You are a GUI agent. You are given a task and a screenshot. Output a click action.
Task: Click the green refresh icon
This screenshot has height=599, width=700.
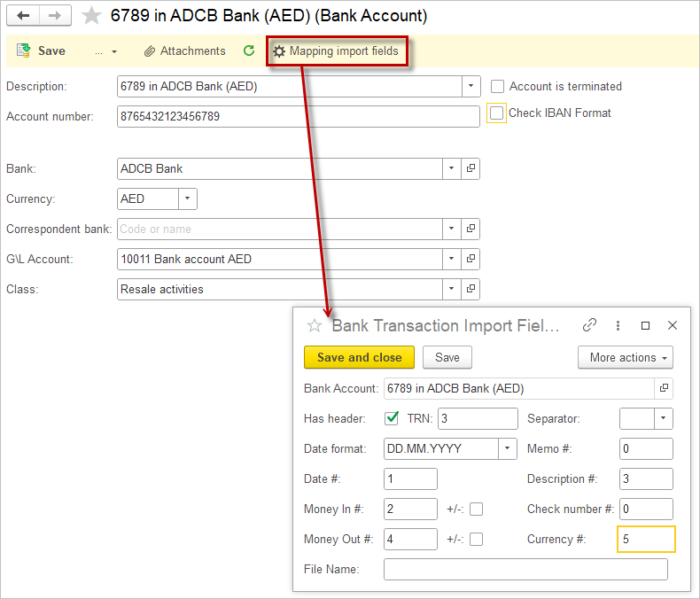[249, 51]
